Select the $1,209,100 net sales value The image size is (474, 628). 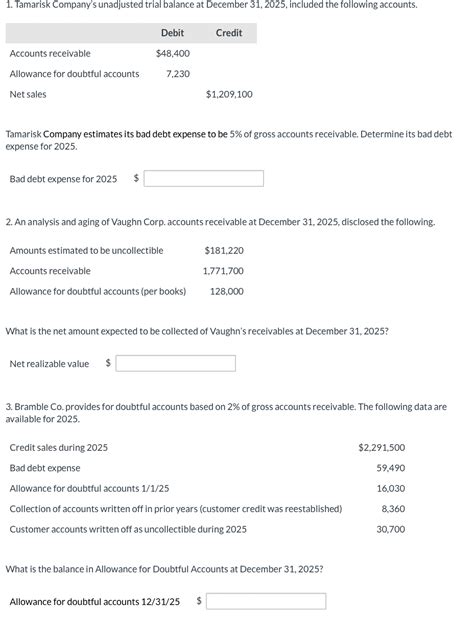[229, 95]
